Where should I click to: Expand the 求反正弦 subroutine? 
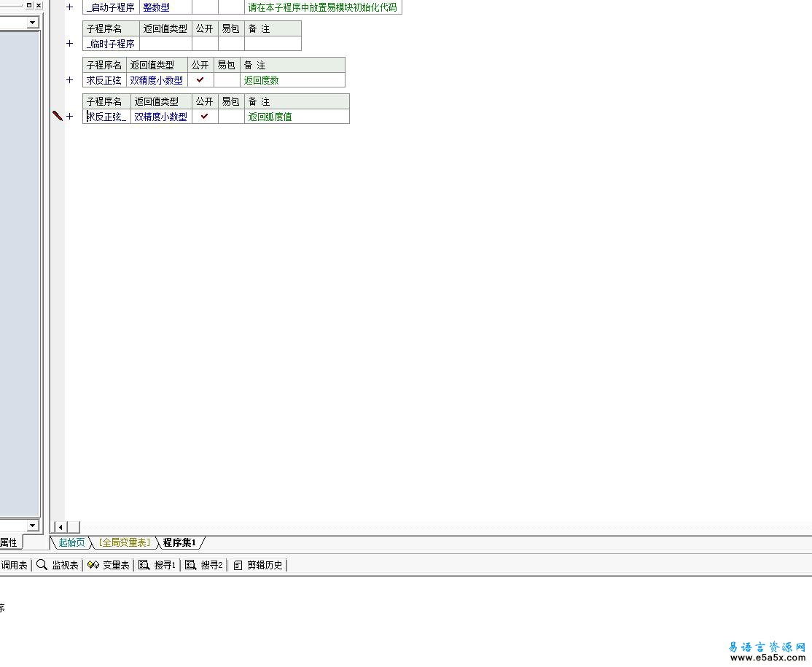pos(69,79)
